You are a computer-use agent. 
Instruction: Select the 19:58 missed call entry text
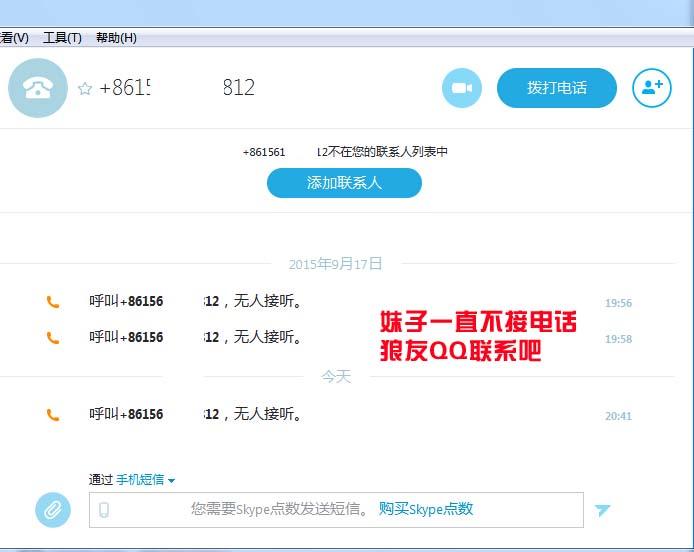(x=196, y=337)
